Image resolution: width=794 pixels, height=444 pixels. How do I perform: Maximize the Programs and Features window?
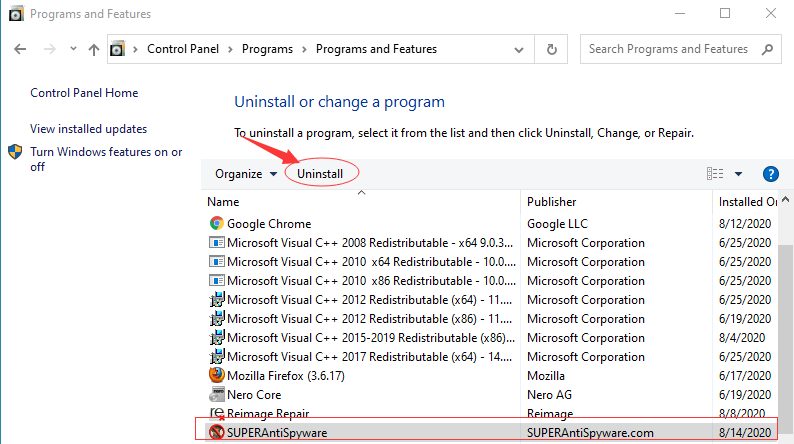tap(725, 13)
